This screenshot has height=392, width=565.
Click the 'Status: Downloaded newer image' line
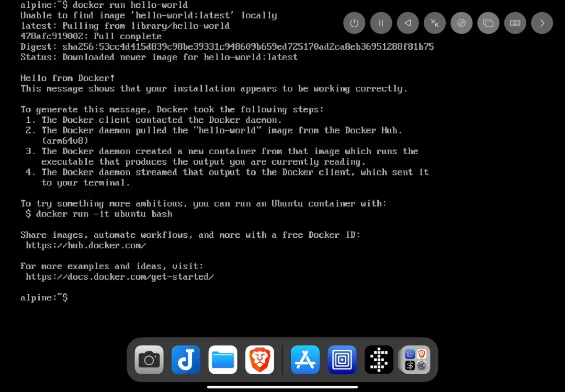[159, 57]
